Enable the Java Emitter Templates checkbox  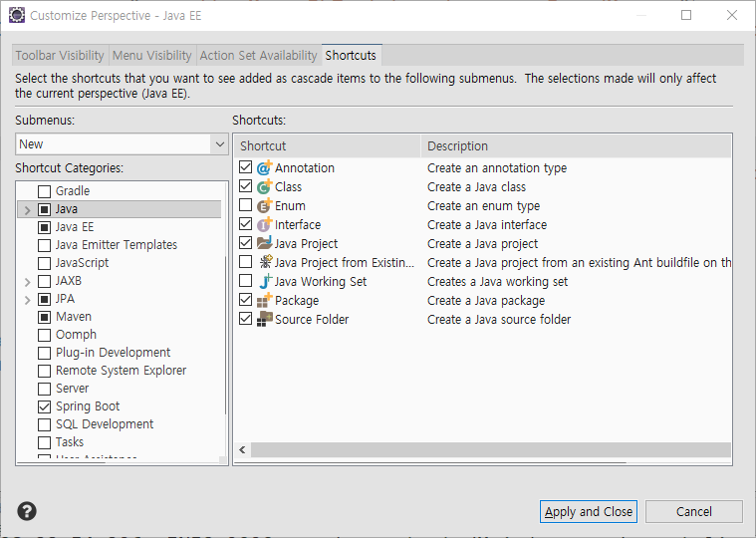tap(45, 245)
